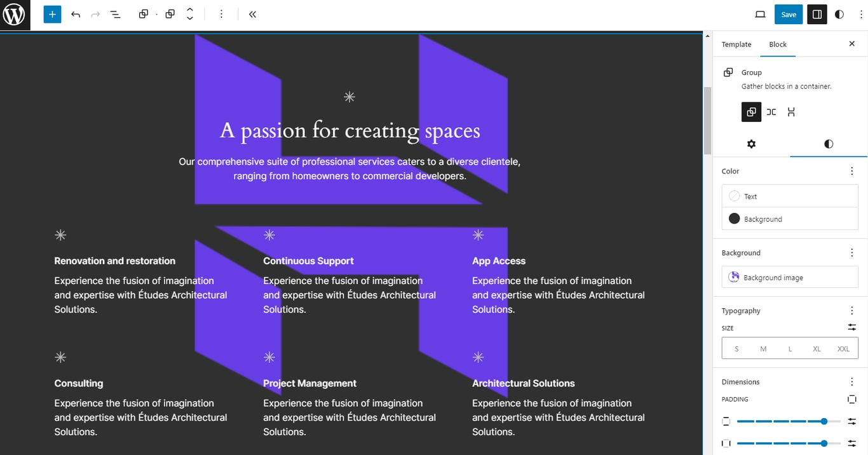Open the block inserter with the plus icon
The image size is (868, 455).
[52, 14]
